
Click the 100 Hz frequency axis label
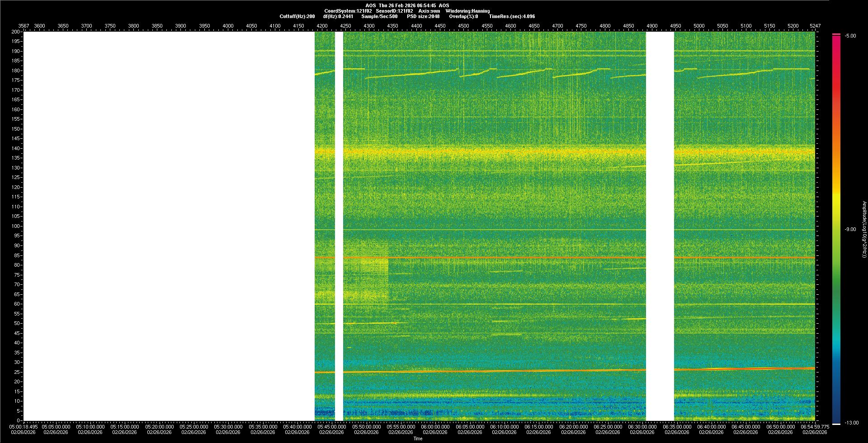click(16, 226)
